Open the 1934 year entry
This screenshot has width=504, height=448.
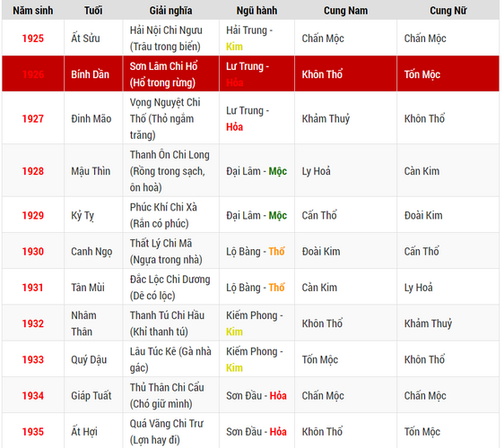pyautogui.click(x=33, y=395)
